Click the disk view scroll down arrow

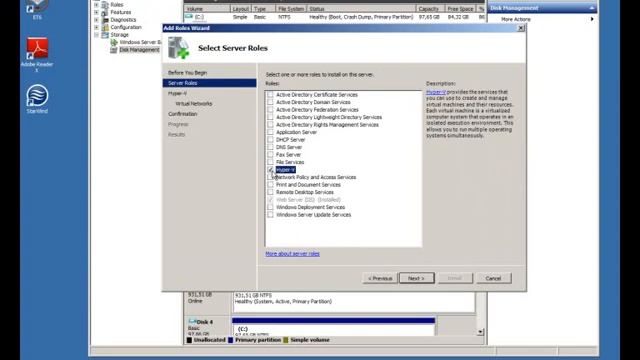[480, 332]
